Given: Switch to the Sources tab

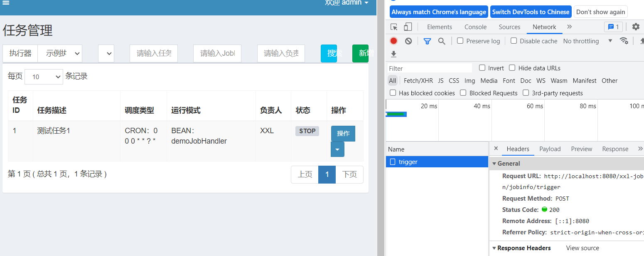Looking at the screenshot, I should (x=509, y=27).
